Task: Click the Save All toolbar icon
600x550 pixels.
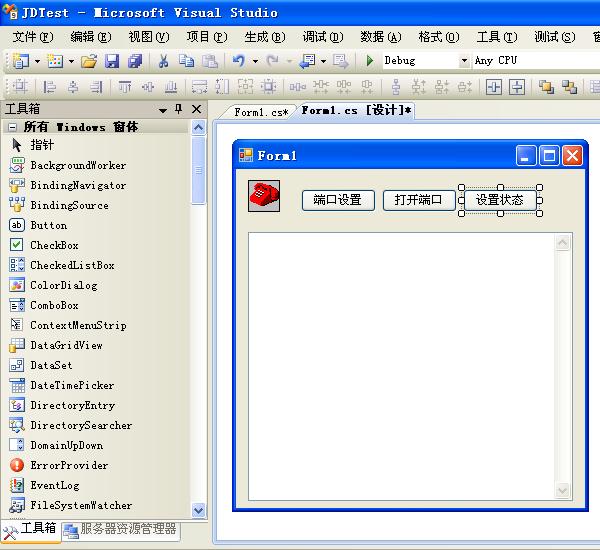Action: [135, 61]
